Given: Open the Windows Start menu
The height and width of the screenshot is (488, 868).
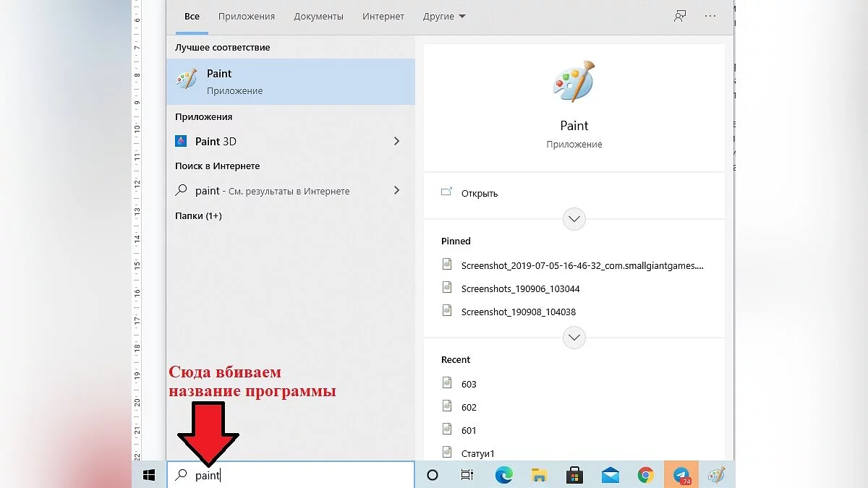Looking at the screenshot, I should [x=150, y=475].
